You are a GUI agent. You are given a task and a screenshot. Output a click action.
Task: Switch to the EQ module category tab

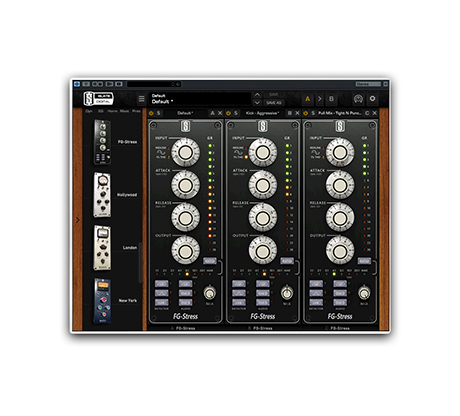pyautogui.click(x=100, y=111)
